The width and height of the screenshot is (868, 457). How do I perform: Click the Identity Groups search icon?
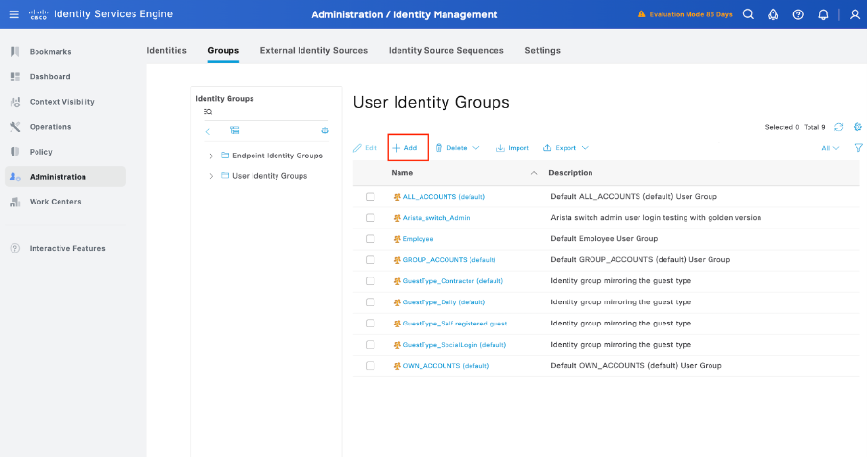point(207,111)
